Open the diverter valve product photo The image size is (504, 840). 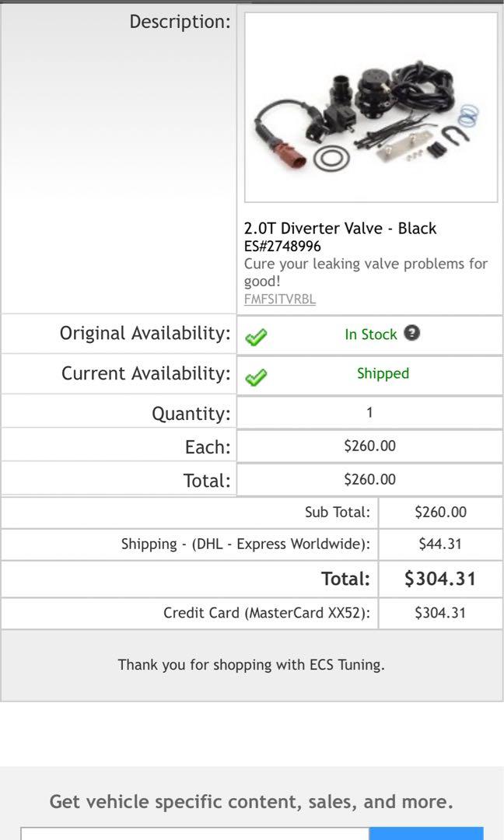pos(371,107)
